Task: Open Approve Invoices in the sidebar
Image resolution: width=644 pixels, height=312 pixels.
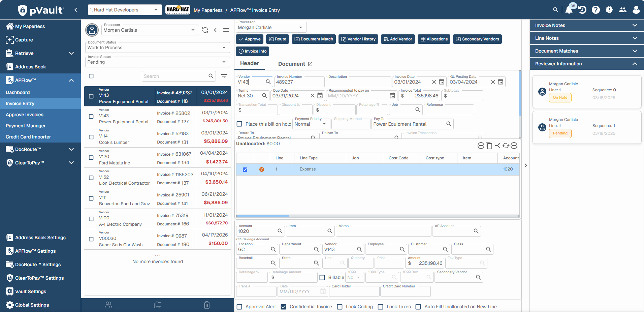Action: tap(25, 115)
